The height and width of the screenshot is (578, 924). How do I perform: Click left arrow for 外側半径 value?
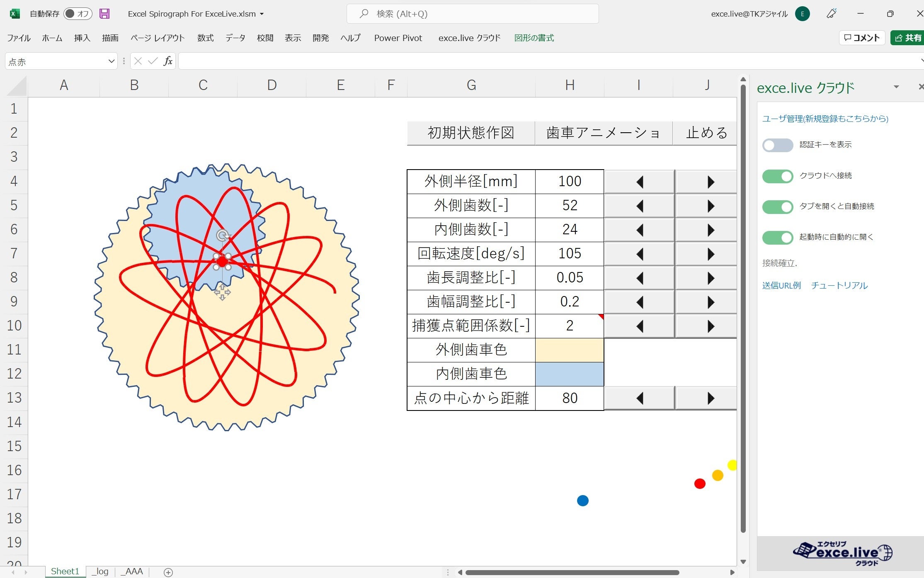pyautogui.click(x=639, y=182)
